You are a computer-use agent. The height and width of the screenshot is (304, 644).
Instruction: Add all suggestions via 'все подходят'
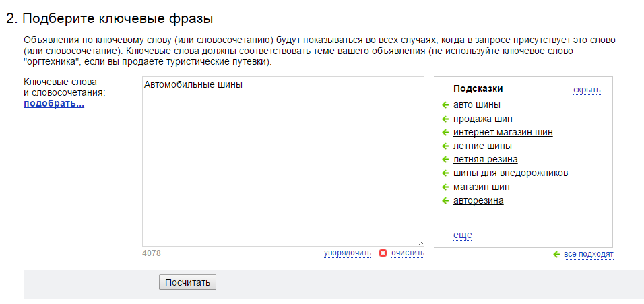[589, 254]
